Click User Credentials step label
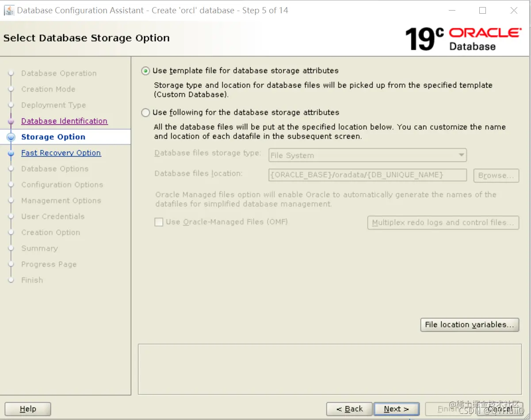 [53, 216]
